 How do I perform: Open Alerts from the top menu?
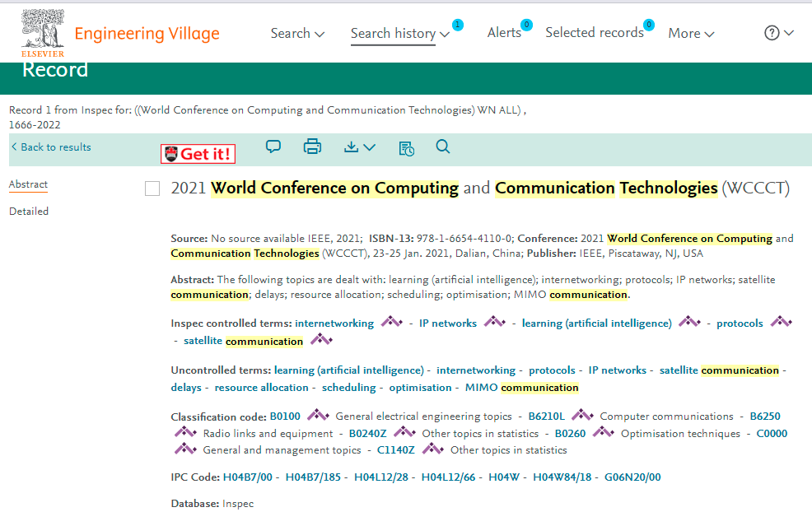504,33
